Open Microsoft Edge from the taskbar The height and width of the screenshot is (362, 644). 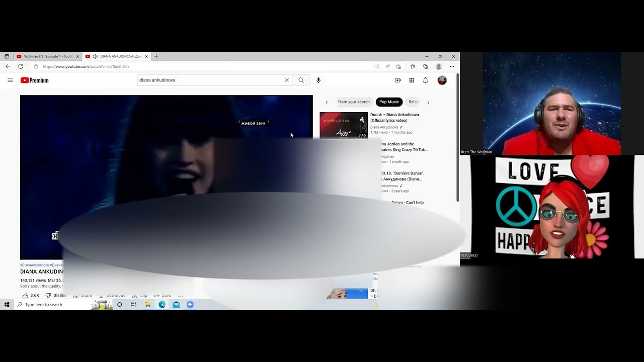point(162,305)
